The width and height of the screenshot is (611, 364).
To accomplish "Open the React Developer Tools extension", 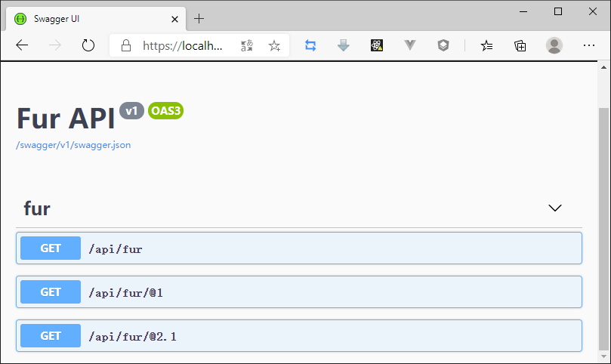I will [377, 45].
